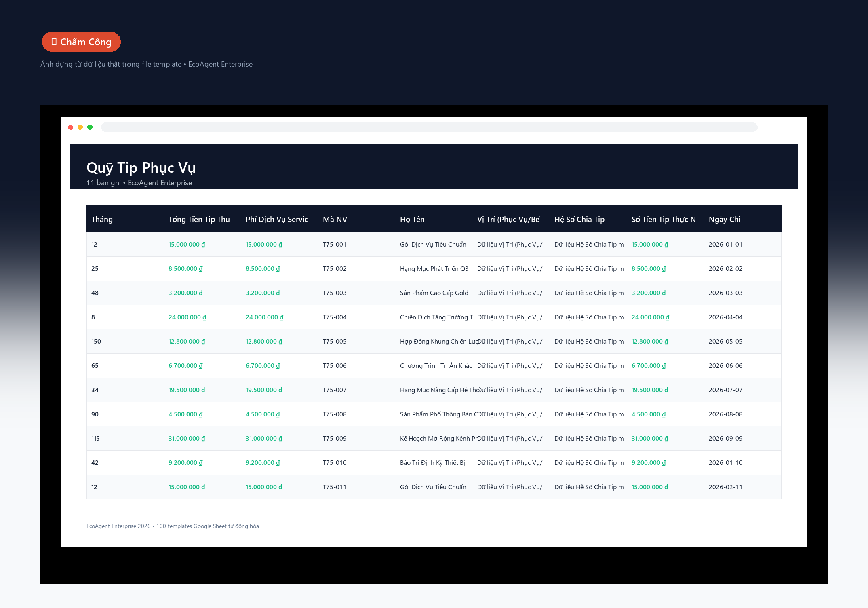This screenshot has height=608, width=868.
Task: Click the red window dot
Action: (71, 127)
